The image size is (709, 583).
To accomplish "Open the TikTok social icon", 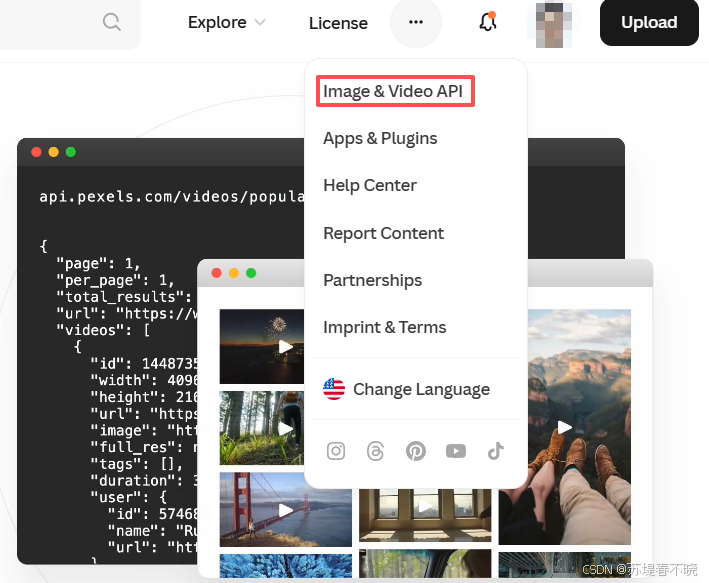I will click(496, 451).
